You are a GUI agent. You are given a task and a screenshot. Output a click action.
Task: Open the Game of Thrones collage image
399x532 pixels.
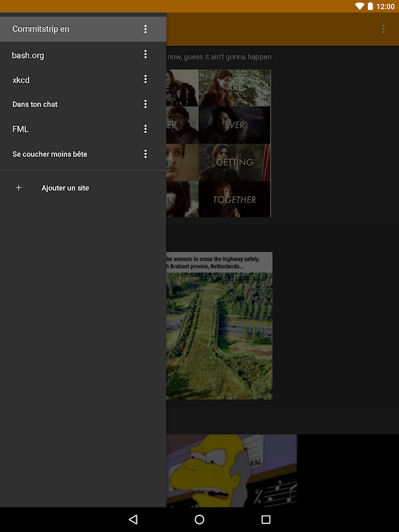[219, 143]
